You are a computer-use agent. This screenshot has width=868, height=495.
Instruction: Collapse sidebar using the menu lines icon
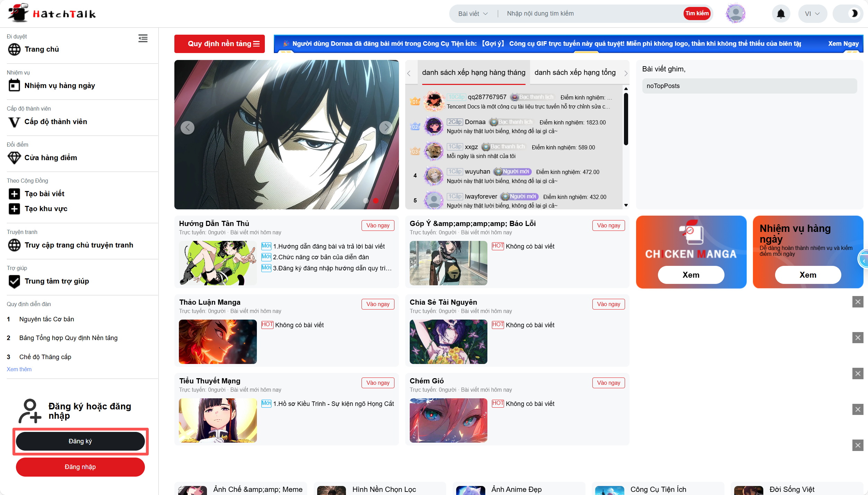(143, 38)
